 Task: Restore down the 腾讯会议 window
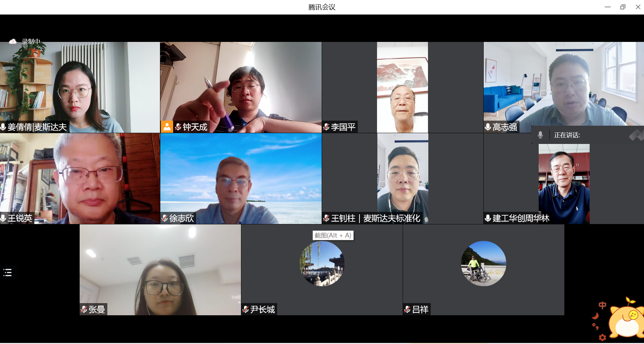click(x=623, y=7)
